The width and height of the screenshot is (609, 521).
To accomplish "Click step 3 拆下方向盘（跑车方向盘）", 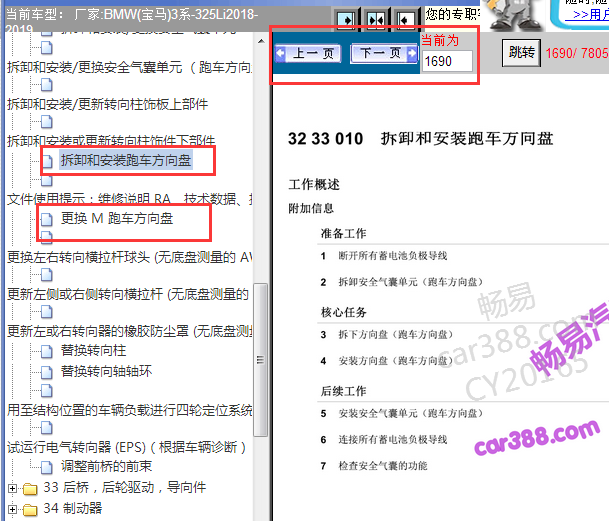I will 395,335.
